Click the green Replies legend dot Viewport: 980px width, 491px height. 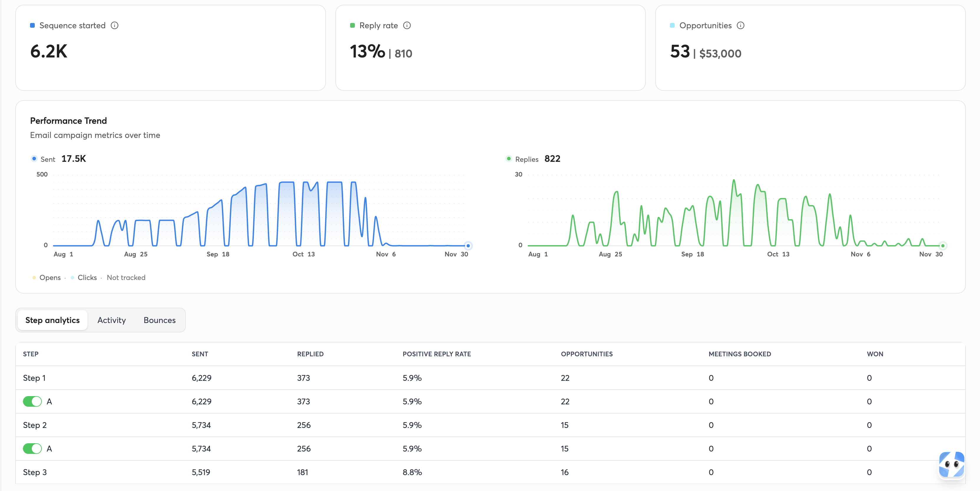[x=509, y=159]
